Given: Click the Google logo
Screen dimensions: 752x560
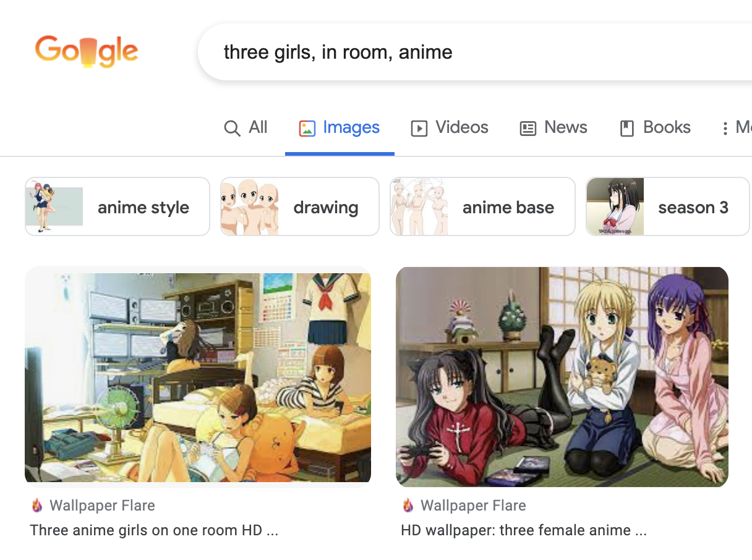Looking at the screenshot, I should [x=87, y=52].
